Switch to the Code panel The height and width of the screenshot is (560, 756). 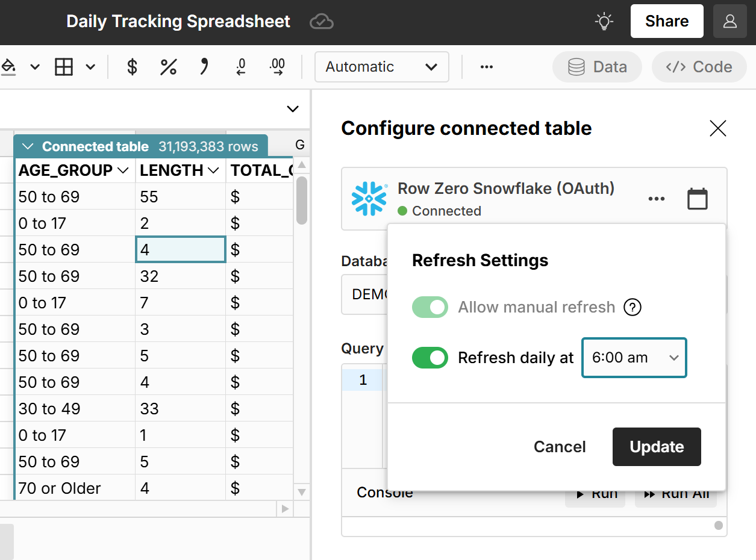click(x=699, y=67)
